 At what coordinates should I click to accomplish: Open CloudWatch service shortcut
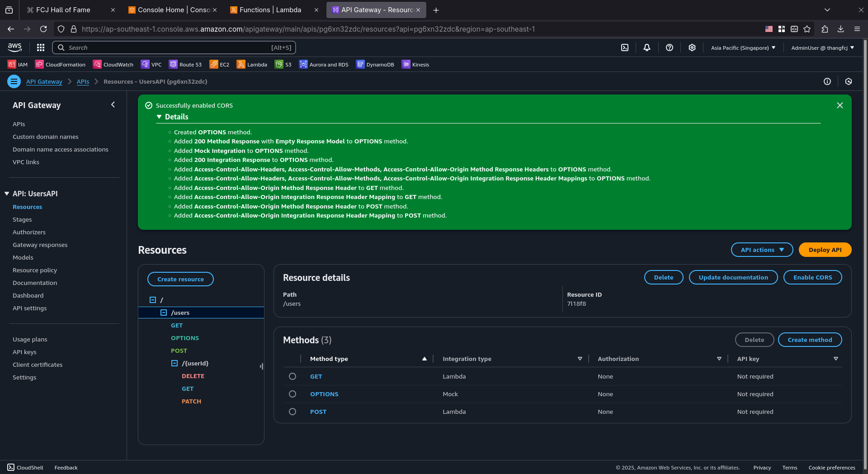tap(113, 65)
